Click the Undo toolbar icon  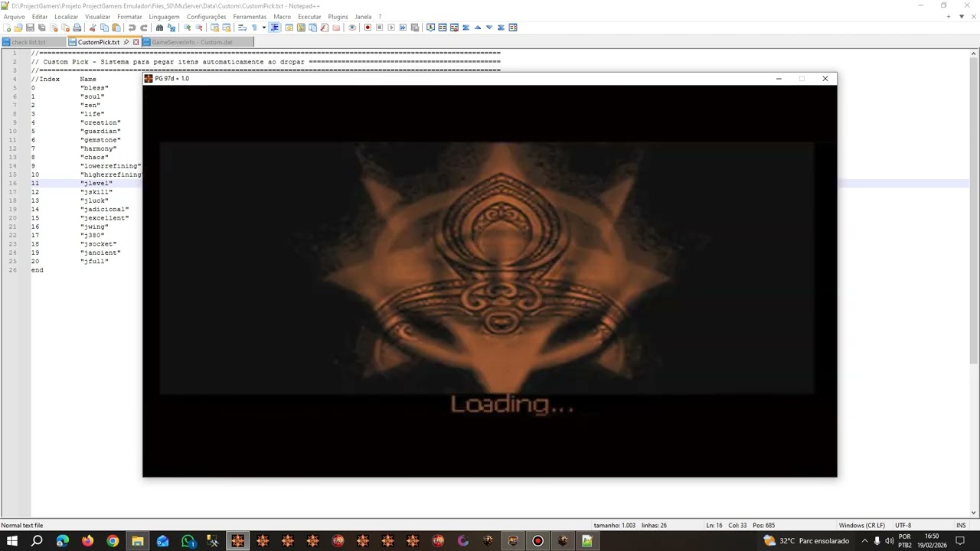coord(132,28)
